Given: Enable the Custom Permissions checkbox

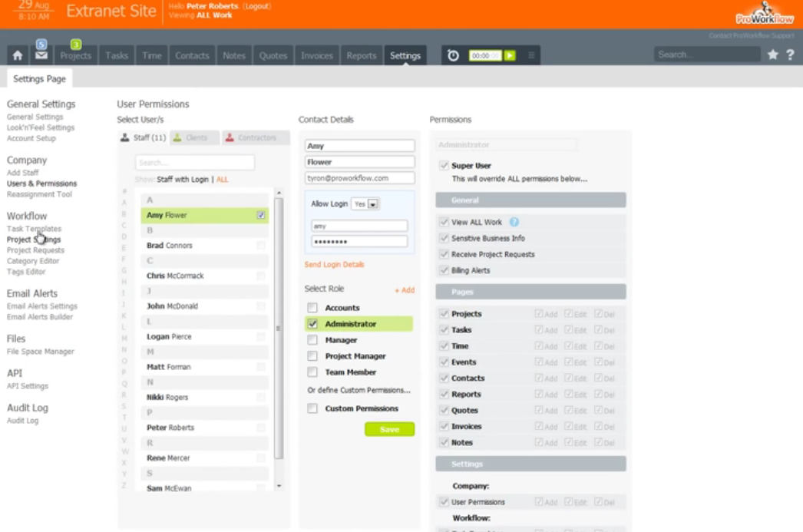Looking at the screenshot, I should (312, 408).
